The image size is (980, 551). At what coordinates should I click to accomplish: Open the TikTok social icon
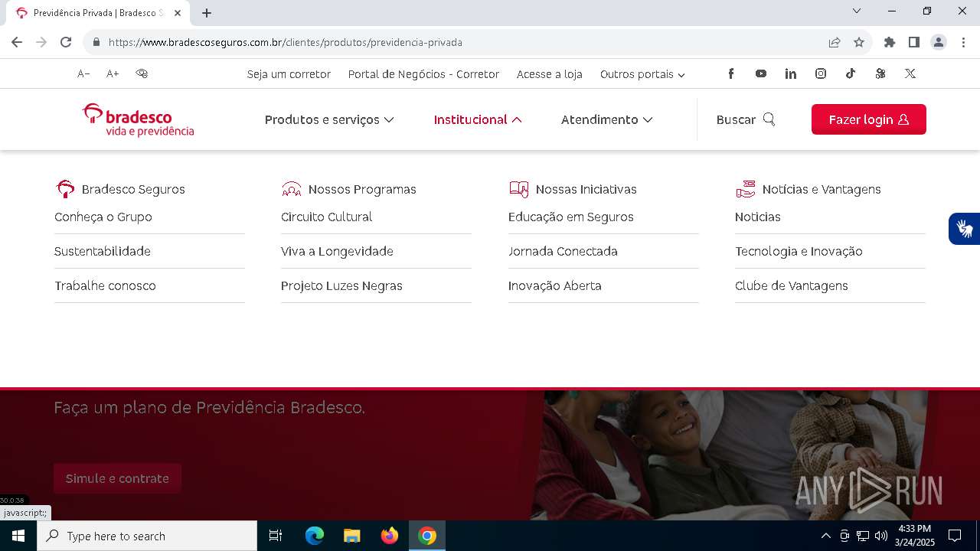851,73
